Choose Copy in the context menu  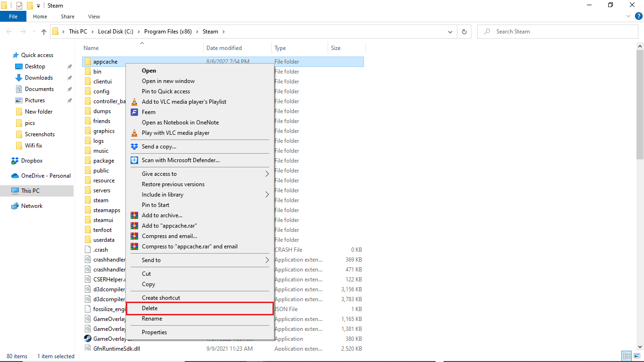tap(200, 284)
